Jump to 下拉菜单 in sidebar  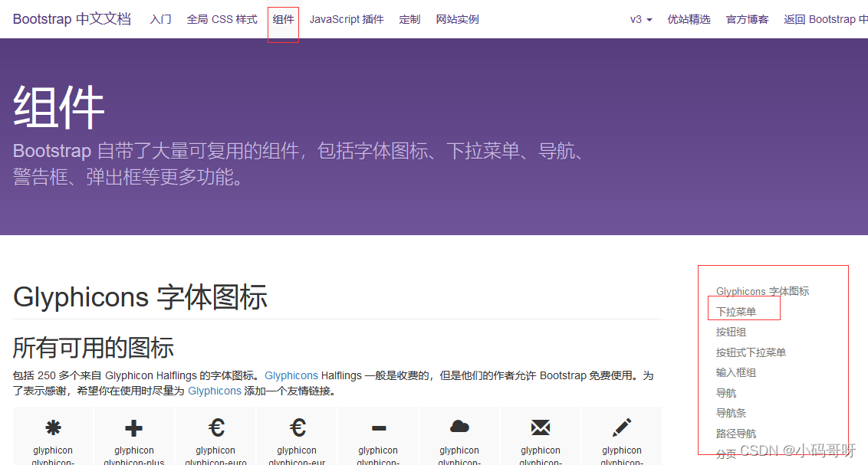tap(735, 312)
